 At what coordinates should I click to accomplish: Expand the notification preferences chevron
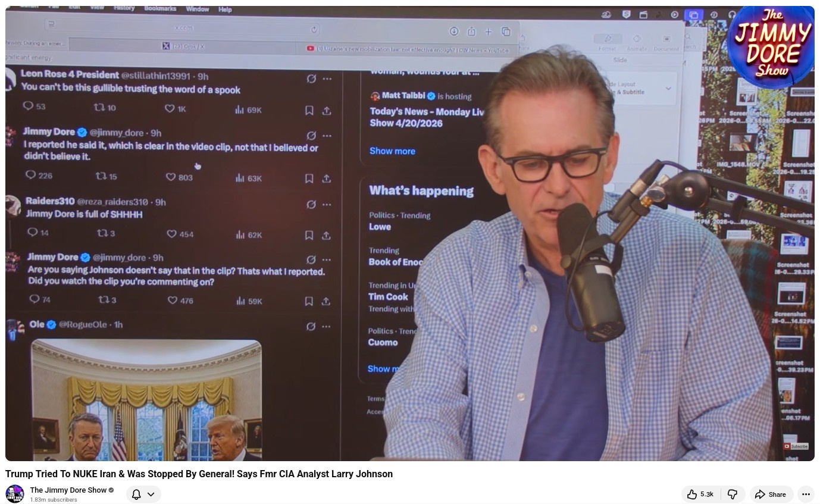(x=151, y=494)
